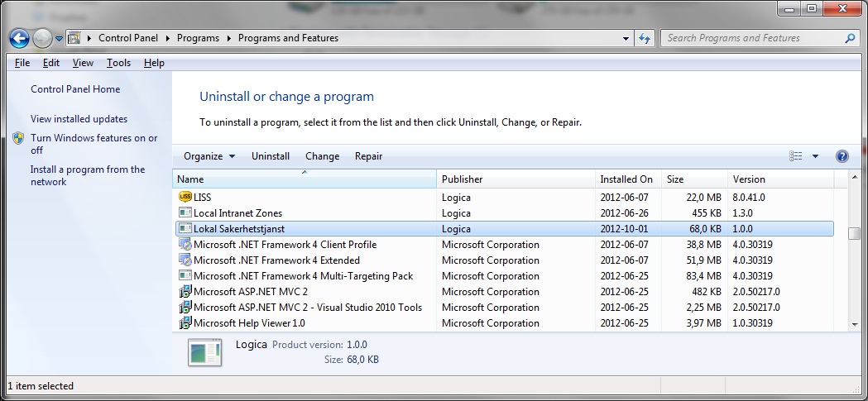This screenshot has width=868, height=401.
Task: Open View installed updates link
Action: point(79,119)
